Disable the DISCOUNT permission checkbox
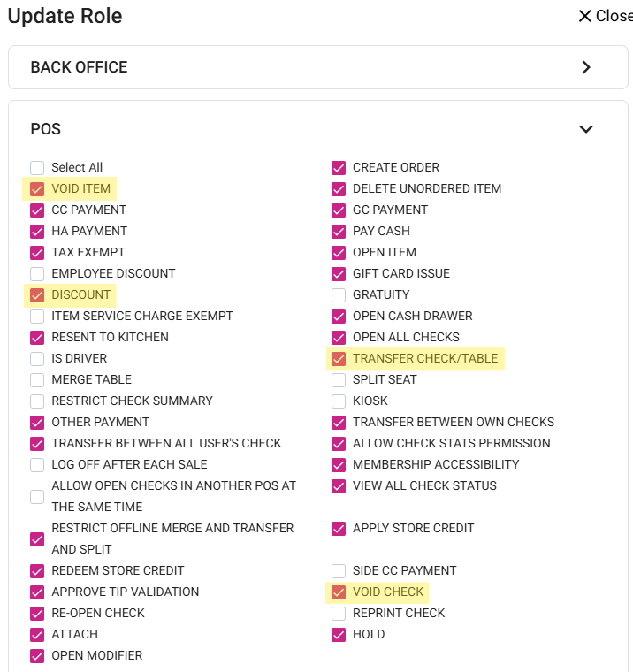 pyautogui.click(x=37, y=295)
